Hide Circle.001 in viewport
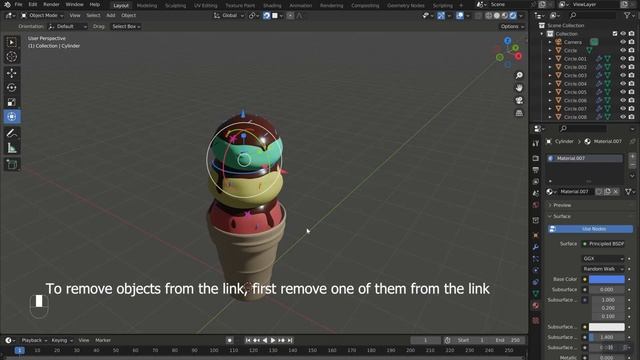Viewport: 640px width, 360px height. [x=623, y=59]
